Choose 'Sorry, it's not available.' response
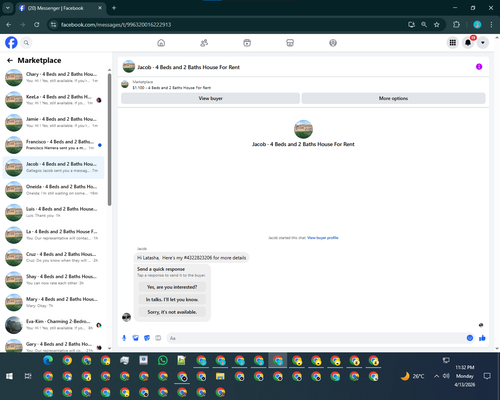Image resolution: width=500 pixels, height=400 pixels. coord(172,312)
